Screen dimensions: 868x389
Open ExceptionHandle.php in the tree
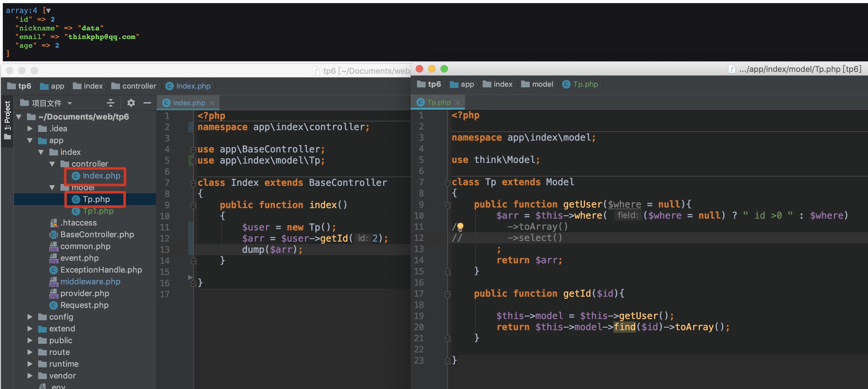click(x=96, y=270)
